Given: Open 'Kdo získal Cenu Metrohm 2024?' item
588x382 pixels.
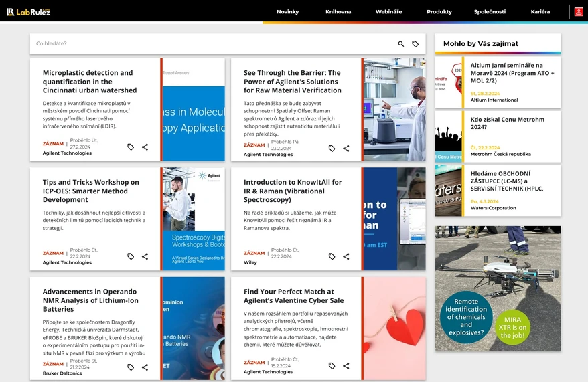Looking at the screenshot, I should pyautogui.click(x=508, y=123).
